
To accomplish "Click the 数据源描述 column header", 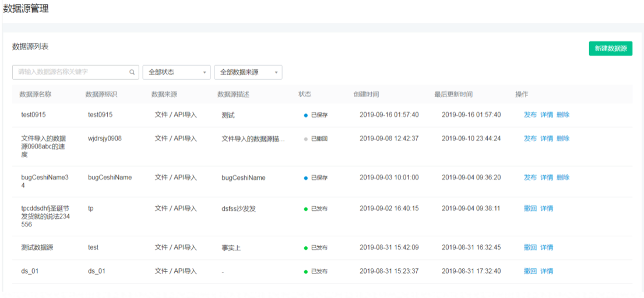I will (233, 94).
